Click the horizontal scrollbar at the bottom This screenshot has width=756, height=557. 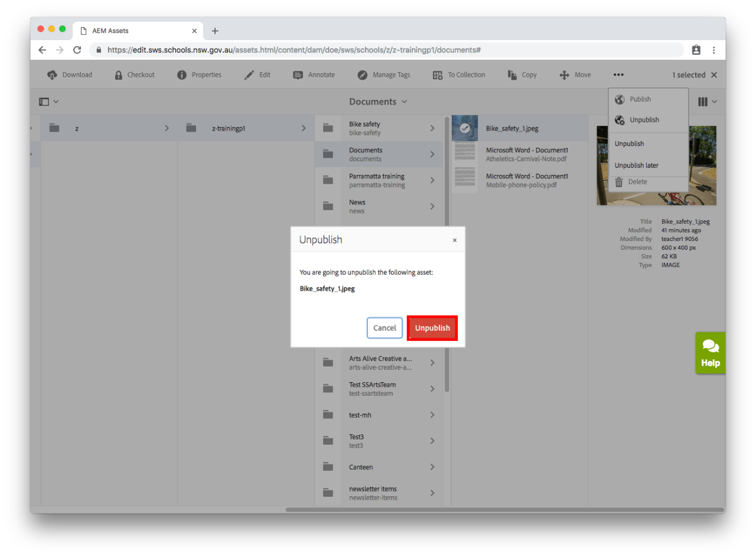click(505, 510)
